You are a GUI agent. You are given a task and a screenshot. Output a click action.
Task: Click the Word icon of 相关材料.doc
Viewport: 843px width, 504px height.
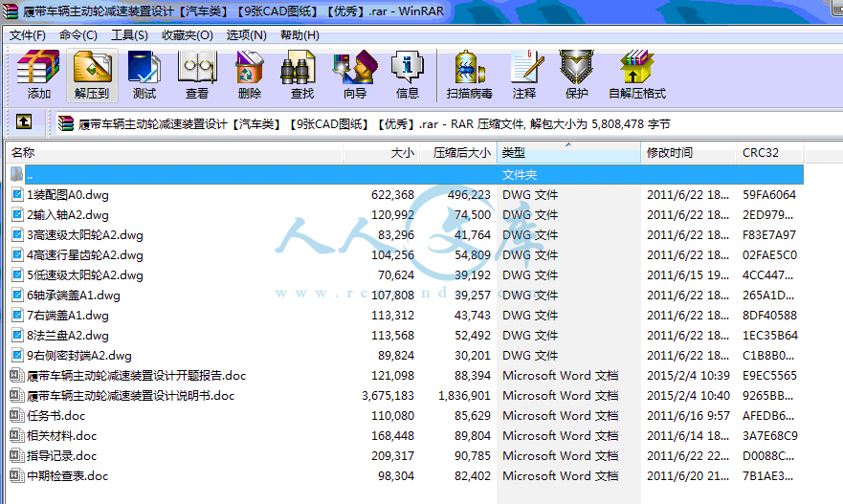(x=17, y=435)
